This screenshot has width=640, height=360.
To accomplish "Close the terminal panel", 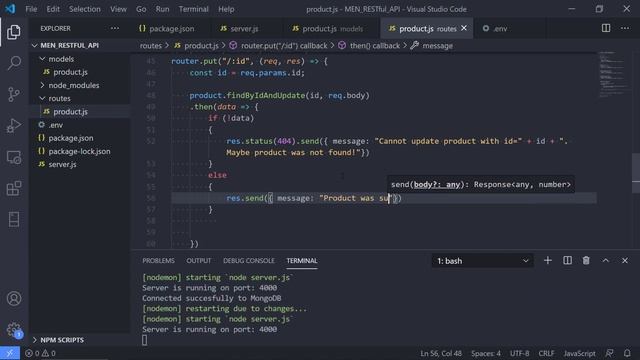I will coord(625,260).
